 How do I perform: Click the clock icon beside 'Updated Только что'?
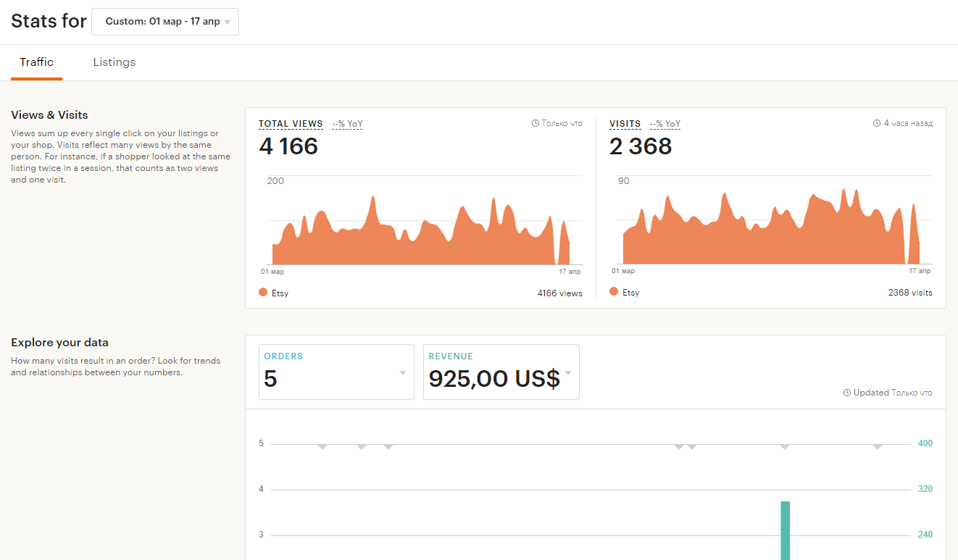[x=847, y=393]
